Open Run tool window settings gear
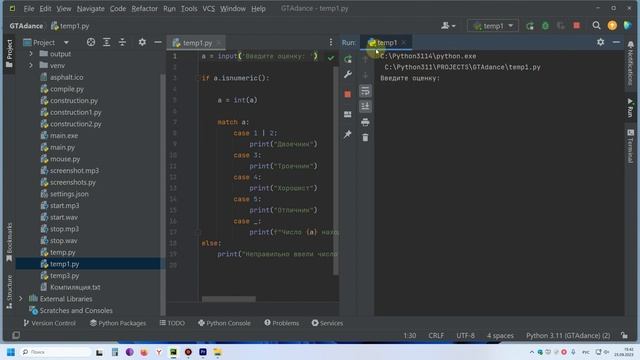The height and width of the screenshot is (360, 640). [600, 42]
